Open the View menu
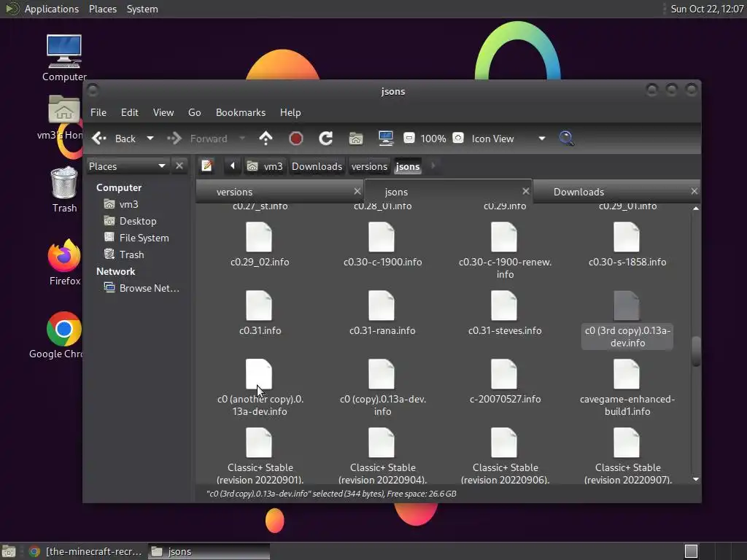This screenshot has width=747, height=560. (163, 112)
